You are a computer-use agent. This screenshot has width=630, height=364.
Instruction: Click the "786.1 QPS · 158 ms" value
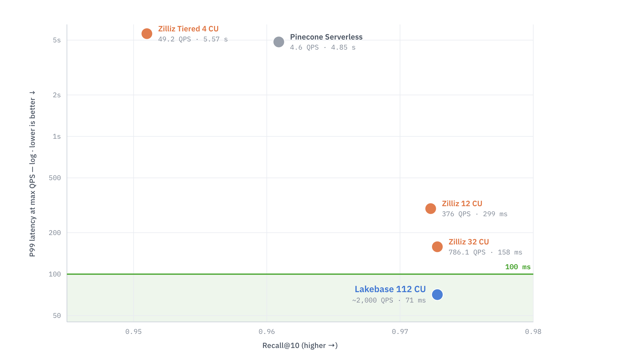tap(485, 252)
